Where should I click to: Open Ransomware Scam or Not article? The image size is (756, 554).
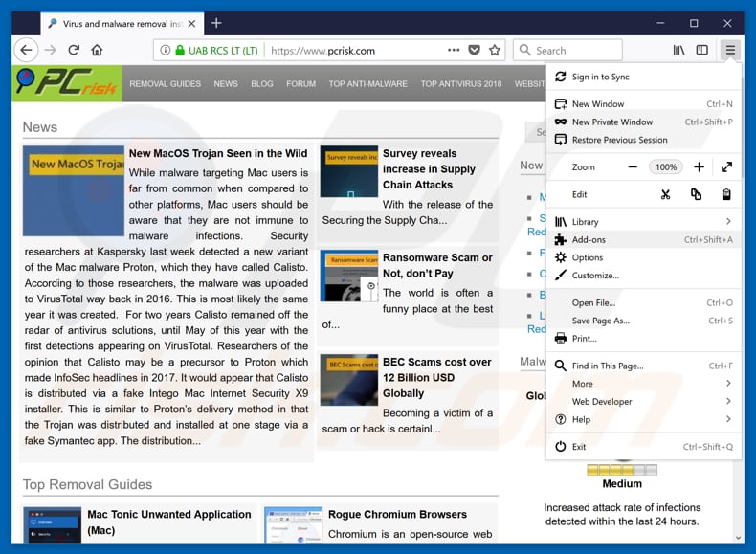point(437,266)
